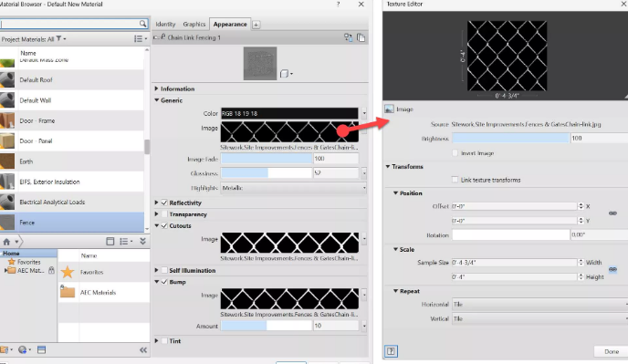Select Favorites in library tree
This screenshot has width=628, height=364.
click(x=29, y=262)
